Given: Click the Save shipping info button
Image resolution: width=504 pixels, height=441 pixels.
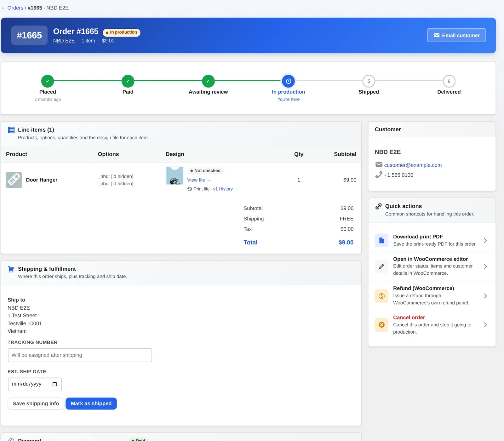Looking at the screenshot, I should (x=36, y=404).
